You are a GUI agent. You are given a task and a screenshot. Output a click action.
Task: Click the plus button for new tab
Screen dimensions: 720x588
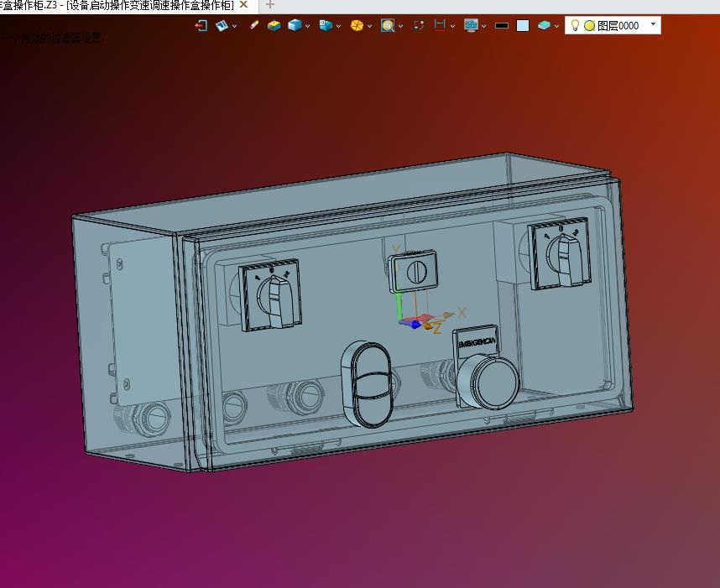270,5
